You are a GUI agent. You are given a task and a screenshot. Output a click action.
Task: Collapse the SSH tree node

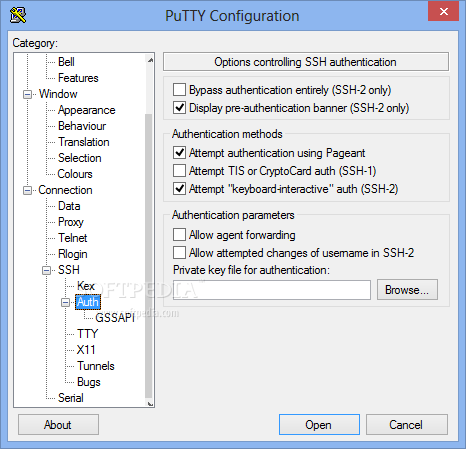click(x=47, y=270)
